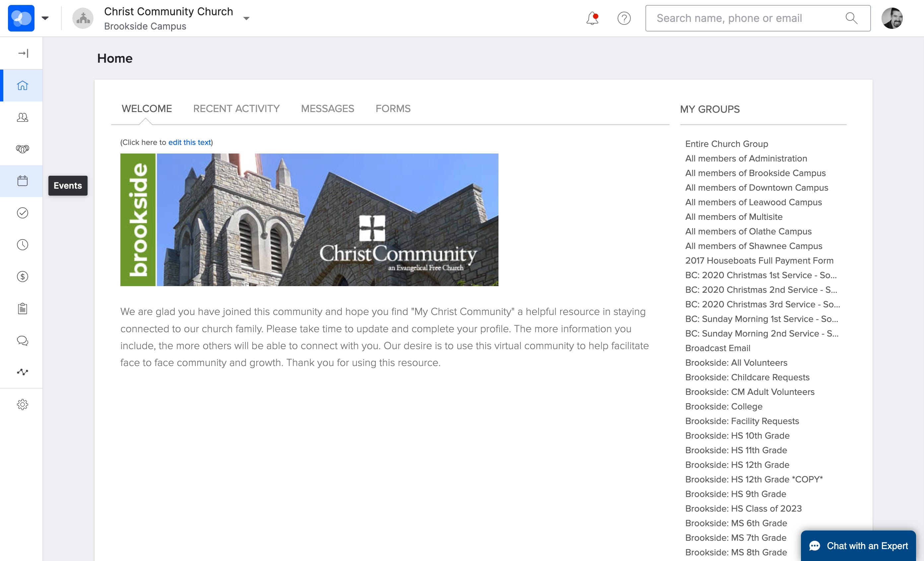Expand the left sidebar with the arrow icon
Image resolution: width=924 pixels, height=561 pixels.
(23, 53)
